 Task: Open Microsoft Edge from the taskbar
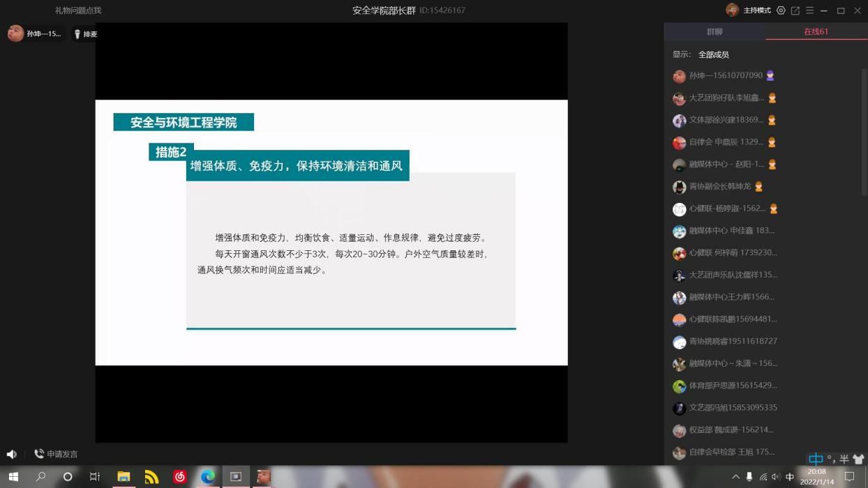pyautogui.click(x=208, y=477)
